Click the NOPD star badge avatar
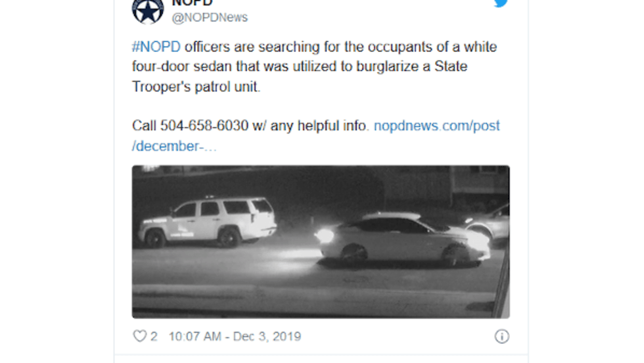This screenshot has height=363, width=644. 148,9
